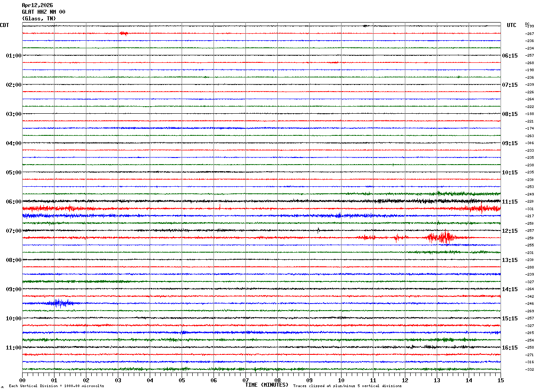Image resolution: width=536 pixels, height=392 pixels.
Task: Select DC offset value -288
Action: 529,267
